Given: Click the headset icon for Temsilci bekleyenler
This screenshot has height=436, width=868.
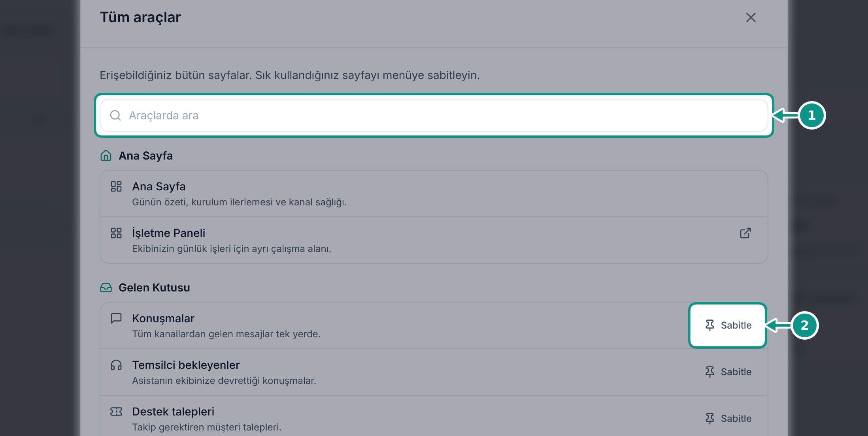Looking at the screenshot, I should coord(116,365).
